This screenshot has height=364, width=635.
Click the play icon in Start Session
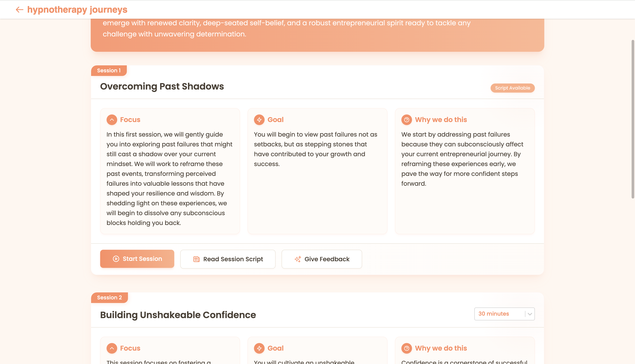click(x=116, y=259)
